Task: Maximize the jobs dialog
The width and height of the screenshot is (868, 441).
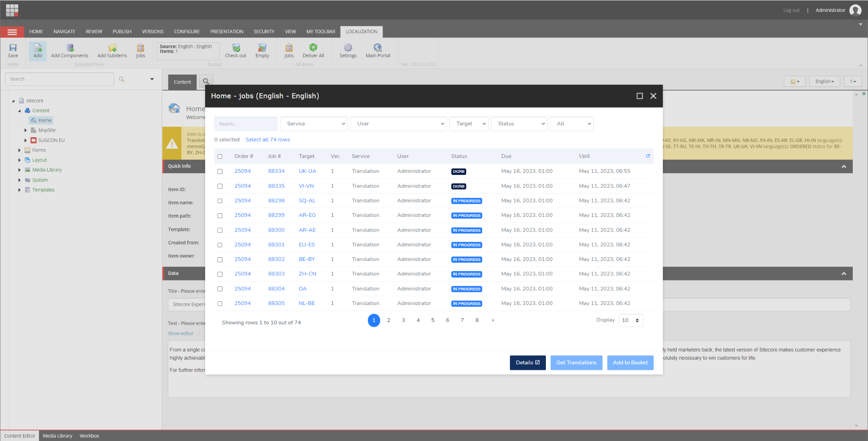Action: pyautogui.click(x=640, y=96)
